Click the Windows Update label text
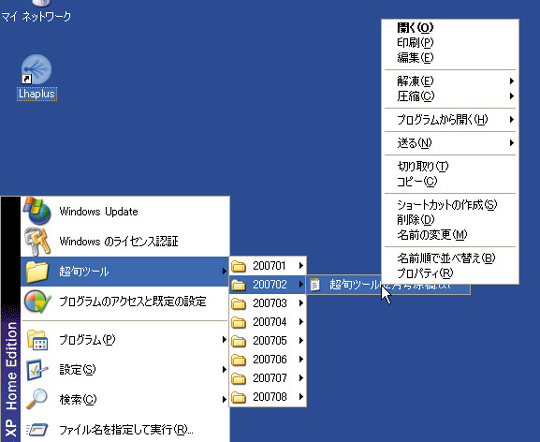The height and width of the screenshot is (442, 540). 99,211
